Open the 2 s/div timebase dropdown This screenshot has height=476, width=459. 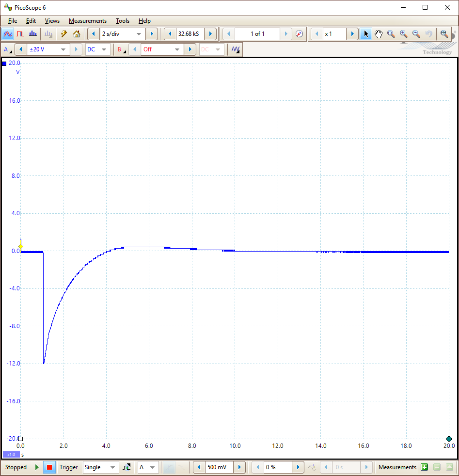click(122, 34)
